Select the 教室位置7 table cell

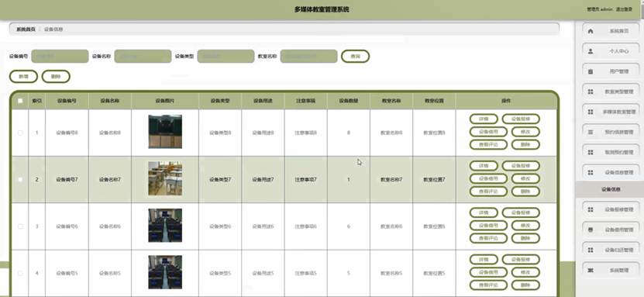(x=434, y=179)
